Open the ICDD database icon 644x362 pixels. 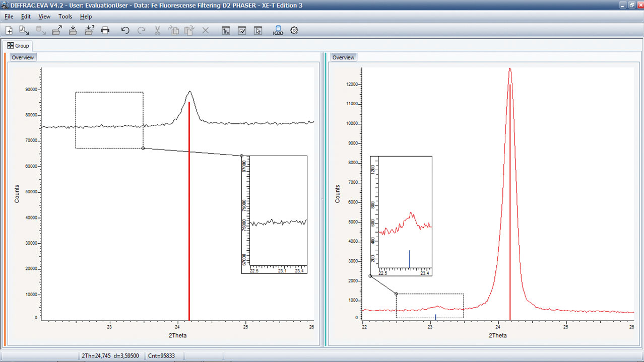tap(278, 31)
